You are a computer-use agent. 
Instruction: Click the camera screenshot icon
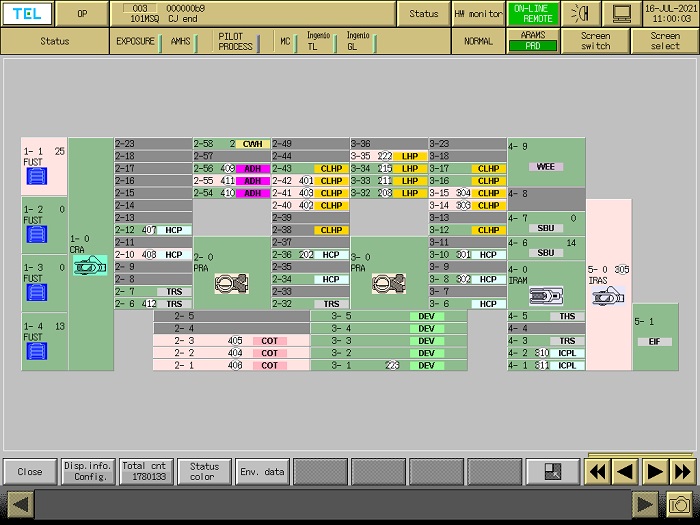pos(680,505)
